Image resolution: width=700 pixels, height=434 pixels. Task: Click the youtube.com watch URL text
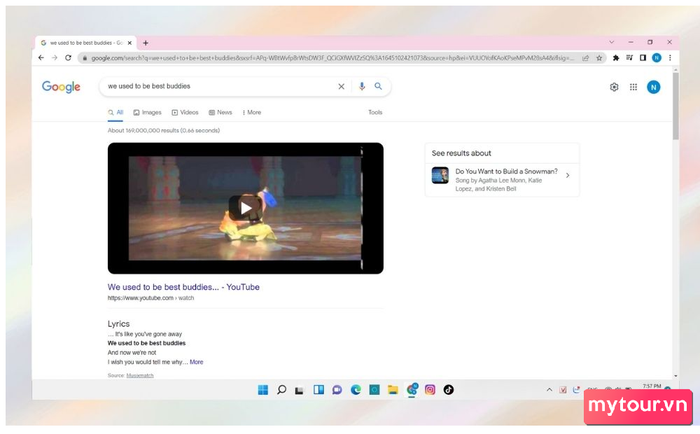pyautogui.click(x=151, y=298)
